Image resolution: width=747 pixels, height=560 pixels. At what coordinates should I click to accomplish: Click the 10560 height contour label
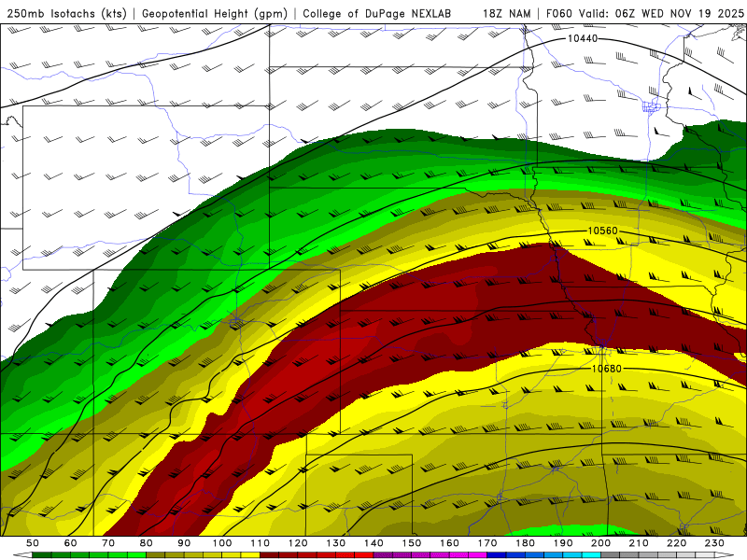click(602, 231)
